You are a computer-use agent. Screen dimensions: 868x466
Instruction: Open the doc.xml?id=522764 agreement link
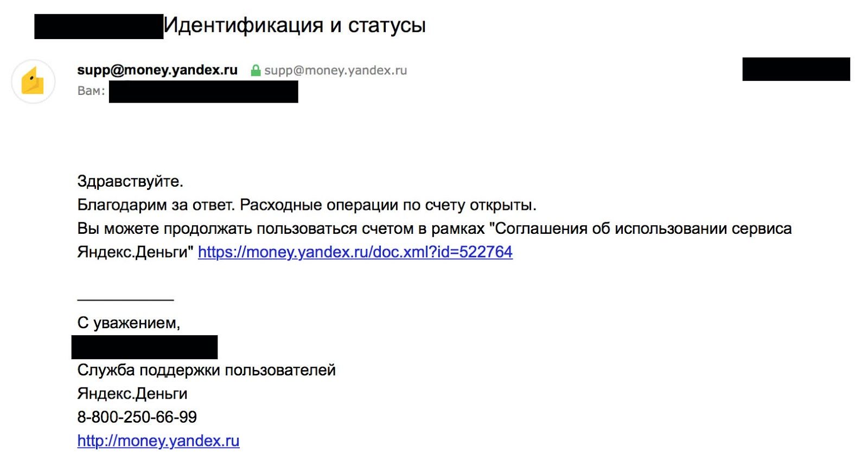[x=355, y=252]
